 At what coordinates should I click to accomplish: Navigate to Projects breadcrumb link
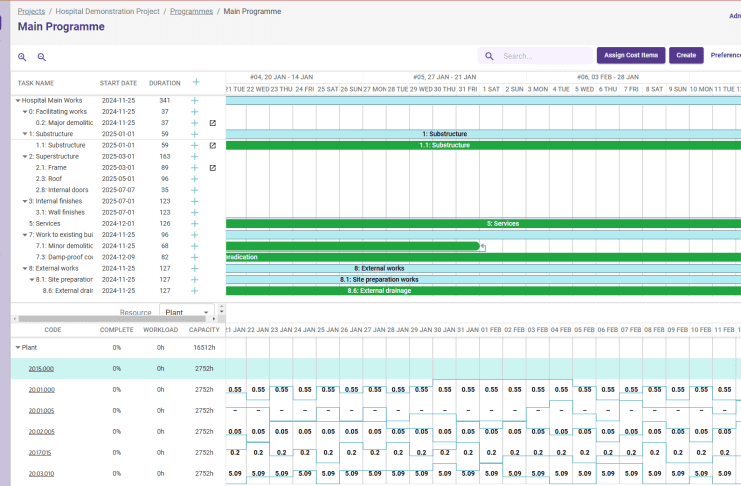31,11
